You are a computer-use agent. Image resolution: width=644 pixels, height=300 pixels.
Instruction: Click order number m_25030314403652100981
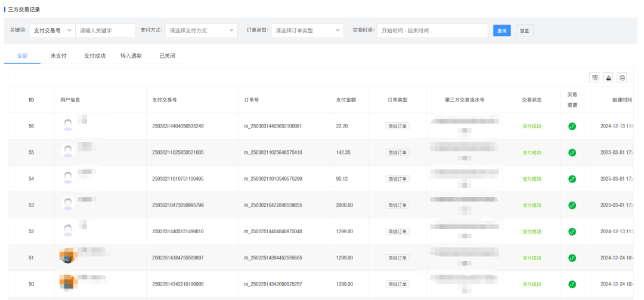click(273, 126)
